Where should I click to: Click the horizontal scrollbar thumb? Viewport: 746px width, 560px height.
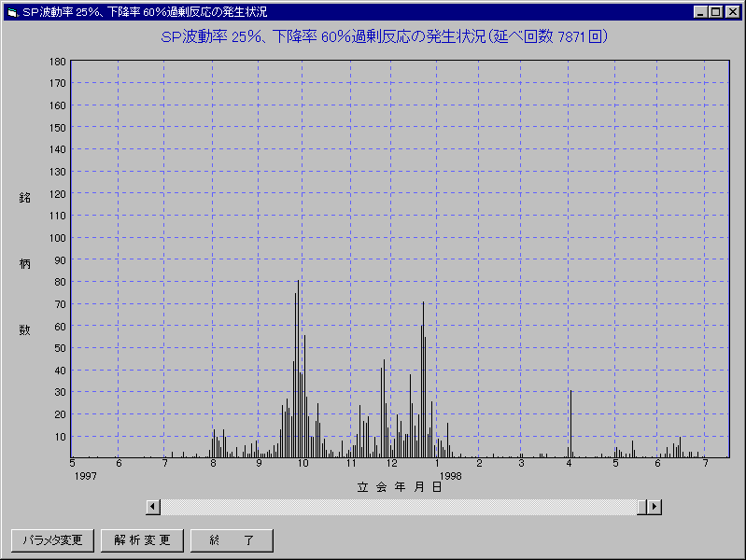pyautogui.click(x=642, y=506)
